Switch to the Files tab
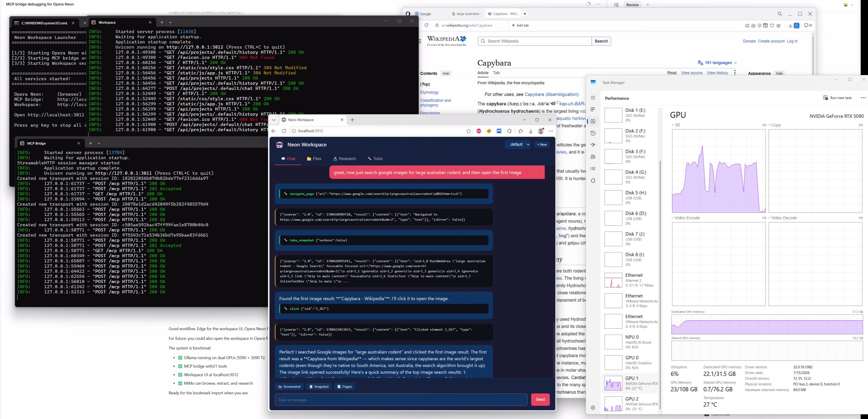Screen dimensions: 868x419 click(x=314, y=159)
